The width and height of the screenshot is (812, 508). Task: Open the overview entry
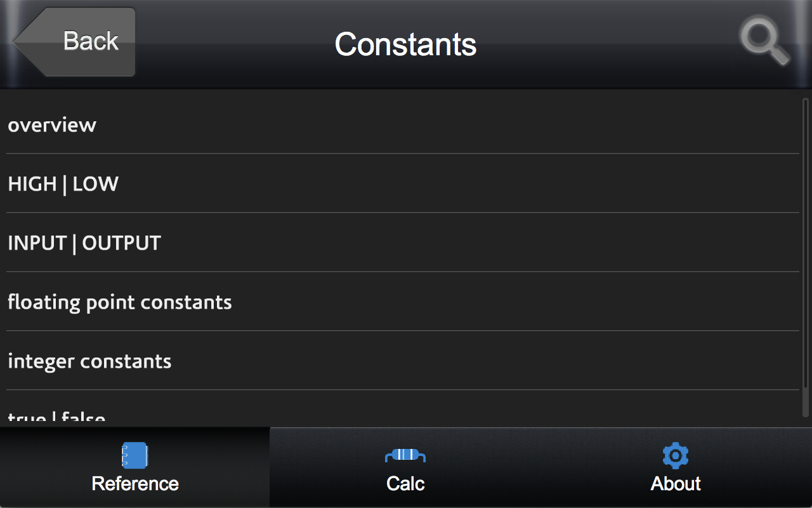pyautogui.click(x=52, y=125)
